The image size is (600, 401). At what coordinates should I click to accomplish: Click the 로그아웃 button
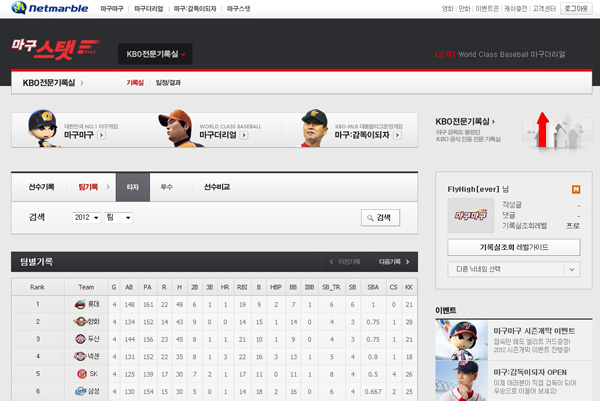pos(576,8)
